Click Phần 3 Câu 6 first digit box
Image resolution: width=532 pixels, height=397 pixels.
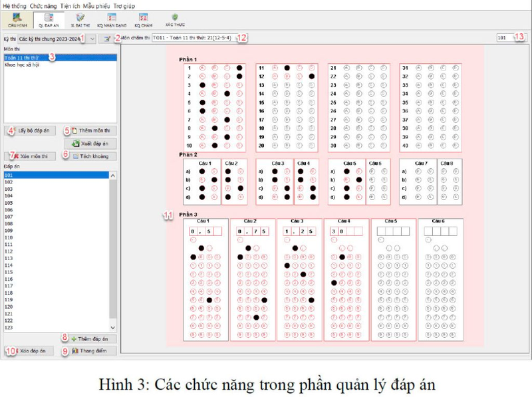[x=428, y=231]
